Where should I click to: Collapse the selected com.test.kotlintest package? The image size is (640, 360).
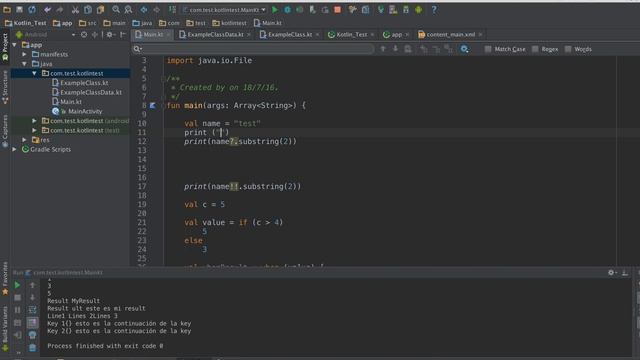[34, 73]
